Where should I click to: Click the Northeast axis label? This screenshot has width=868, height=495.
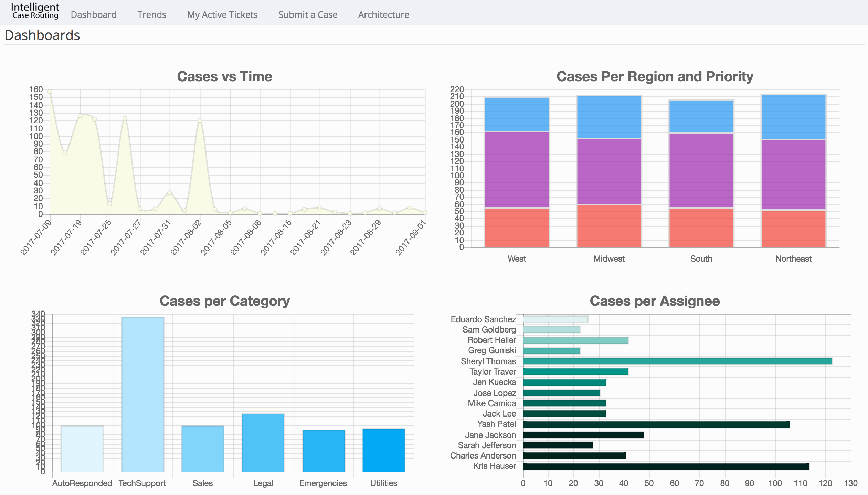click(x=794, y=259)
